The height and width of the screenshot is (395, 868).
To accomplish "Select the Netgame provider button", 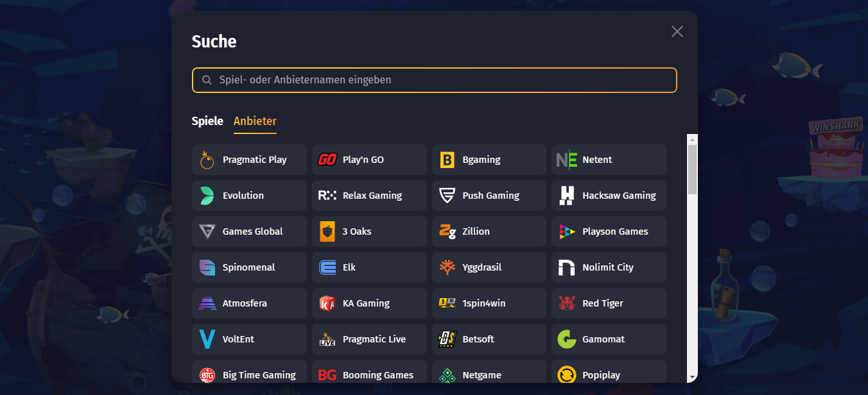I will [x=489, y=372].
